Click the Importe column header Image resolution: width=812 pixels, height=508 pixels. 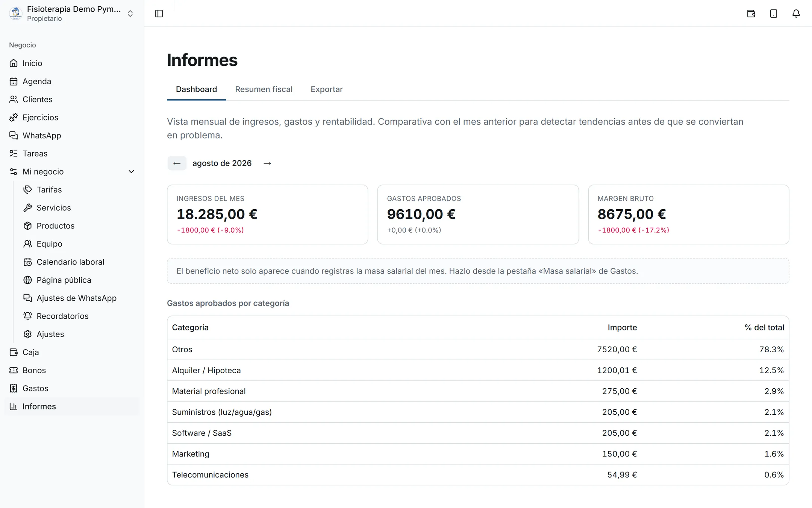click(622, 327)
